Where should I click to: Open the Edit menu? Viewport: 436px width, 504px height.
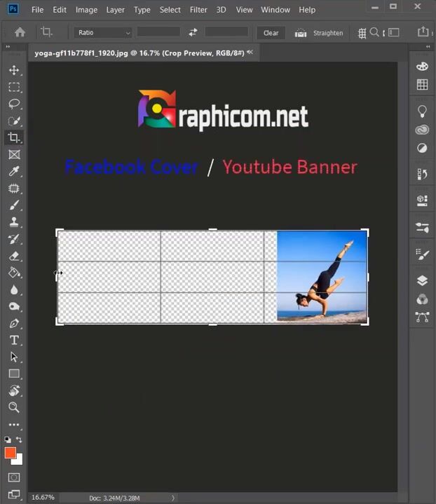[60, 10]
